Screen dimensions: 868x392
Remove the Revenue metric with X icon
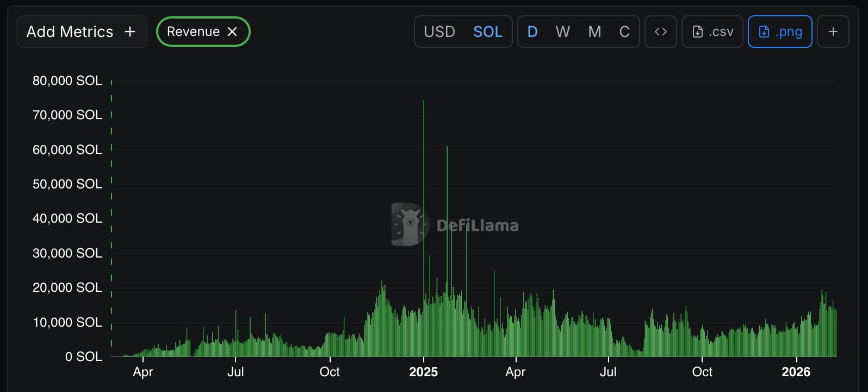click(x=232, y=32)
